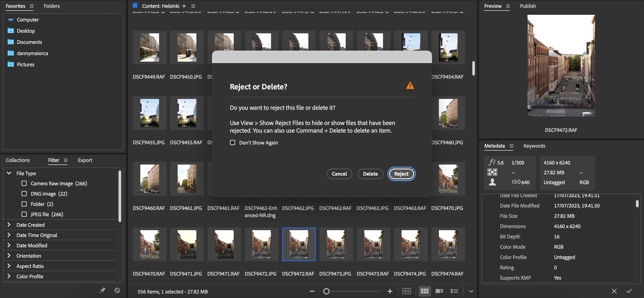The height and width of the screenshot is (298, 644).
Task: Check the Camera Raw image filter
Action: tap(24, 183)
